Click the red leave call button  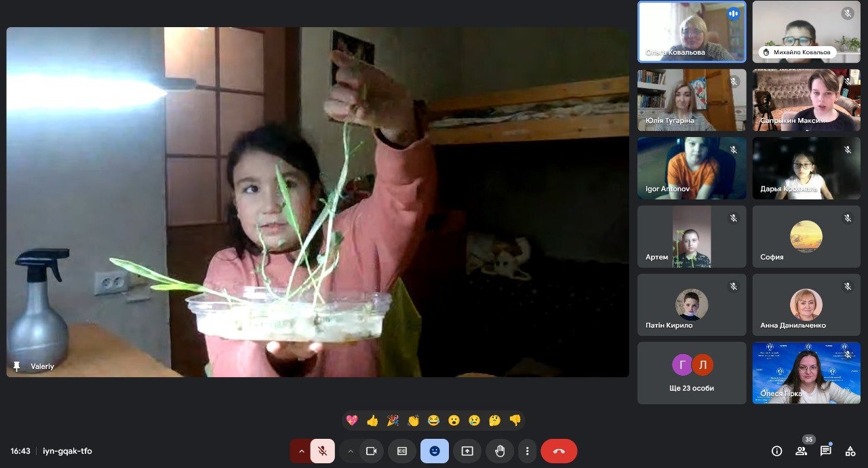pos(559,451)
